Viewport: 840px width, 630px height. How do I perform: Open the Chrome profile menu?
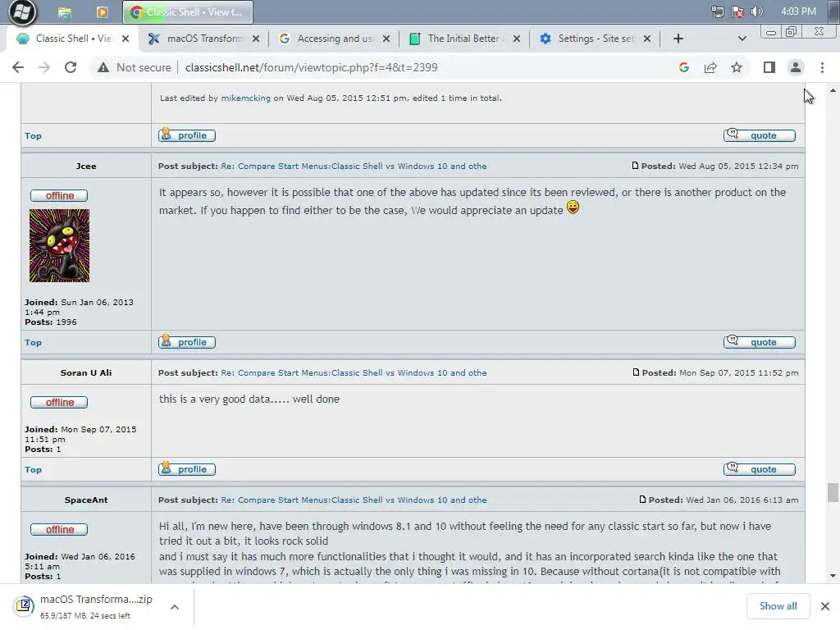click(796, 67)
